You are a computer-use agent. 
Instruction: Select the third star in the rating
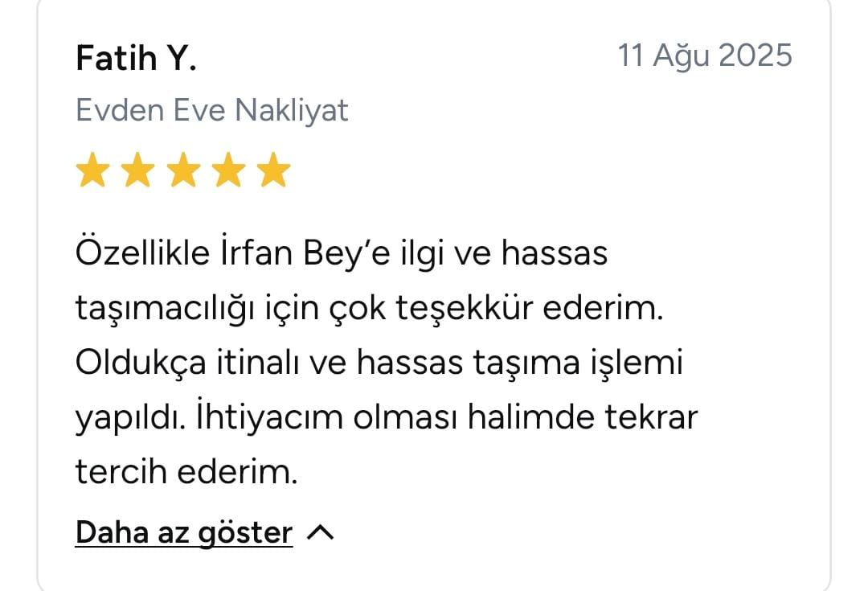tap(183, 171)
